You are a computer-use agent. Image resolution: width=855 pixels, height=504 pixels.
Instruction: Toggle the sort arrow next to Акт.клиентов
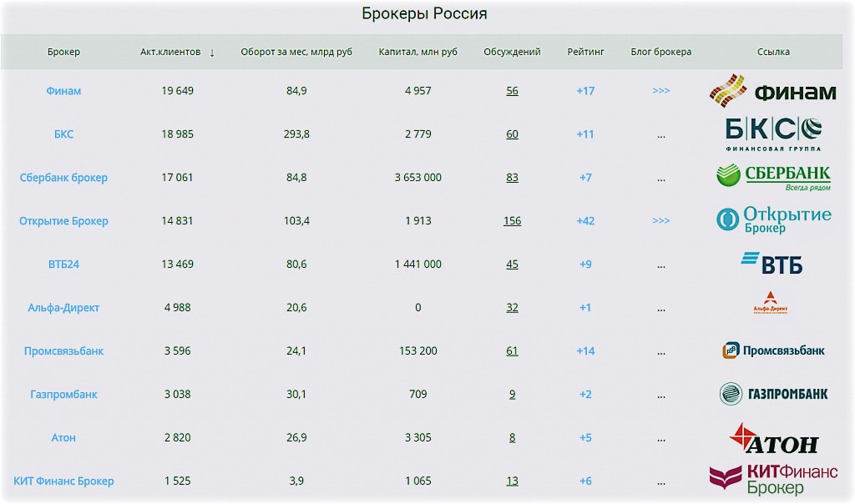tap(213, 51)
